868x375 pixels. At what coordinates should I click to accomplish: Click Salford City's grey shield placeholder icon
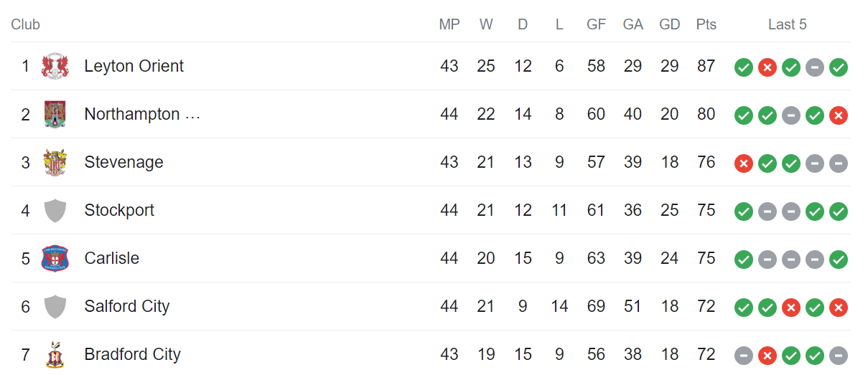coord(55,307)
